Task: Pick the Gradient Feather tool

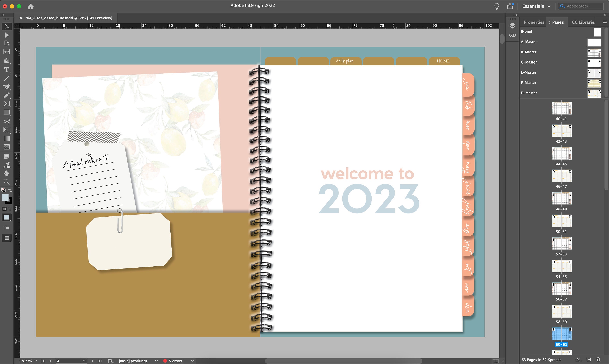Action: [x=7, y=147]
